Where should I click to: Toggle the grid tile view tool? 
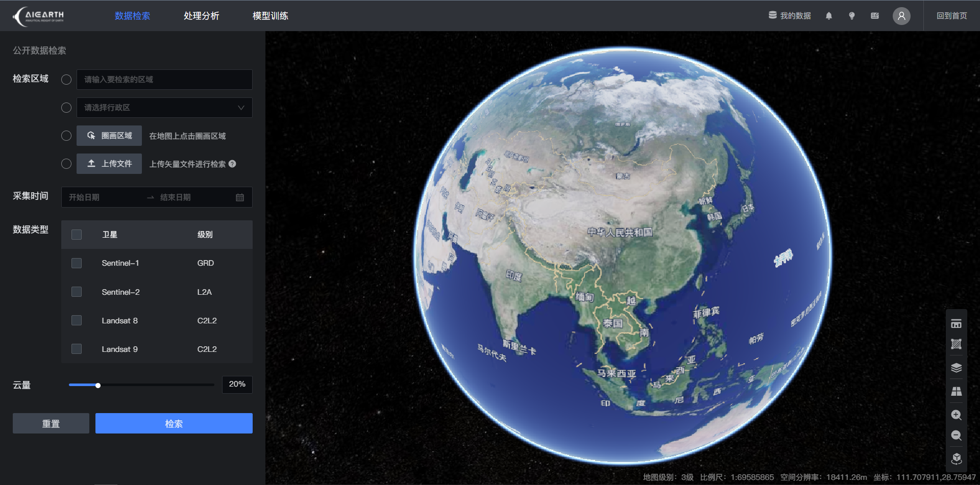coord(957,391)
